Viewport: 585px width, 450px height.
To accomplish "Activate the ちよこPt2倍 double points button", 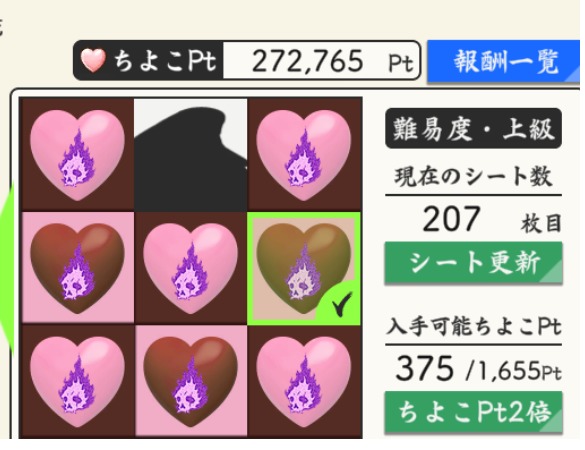I will [x=473, y=412].
